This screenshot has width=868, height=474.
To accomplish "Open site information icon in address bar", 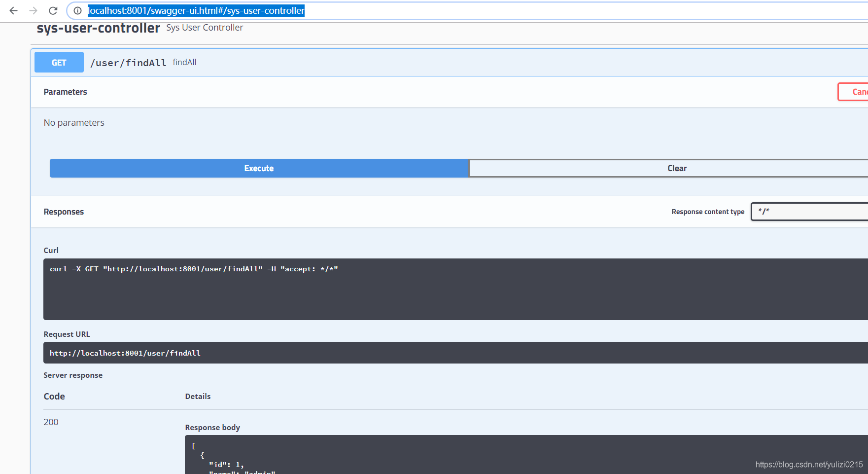I will [x=77, y=10].
